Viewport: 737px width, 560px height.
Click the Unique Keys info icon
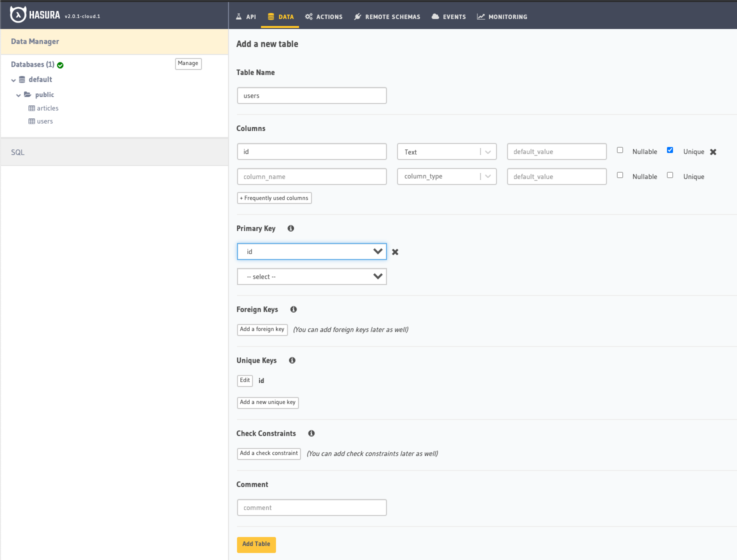click(292, 360)
